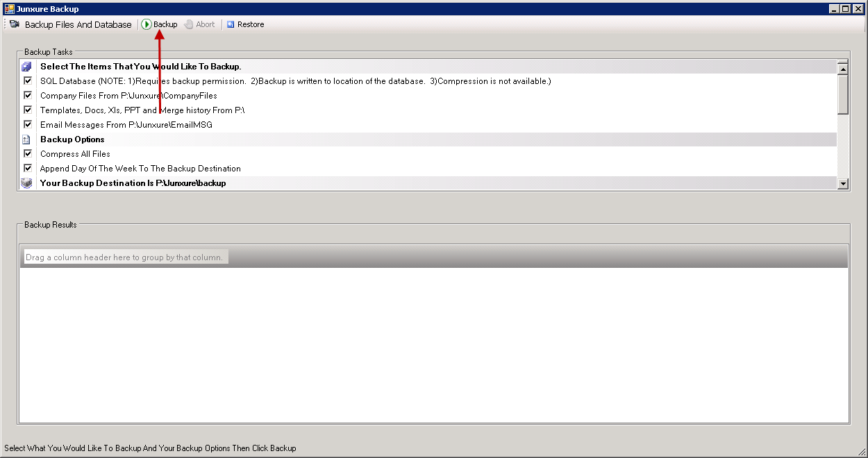Image resolution: width=868 pixels, height=458 pixels.
Task: Click the Backup Options section icon
Action: [x=26, y=139]
